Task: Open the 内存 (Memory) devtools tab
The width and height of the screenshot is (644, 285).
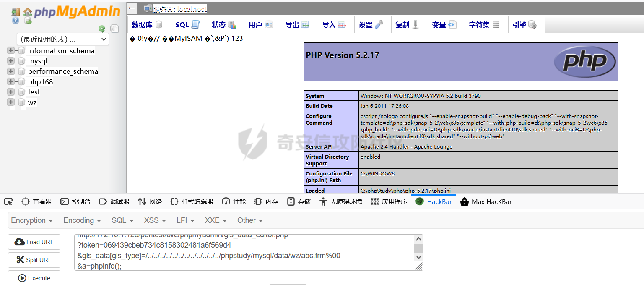Action: pos(266,201)
